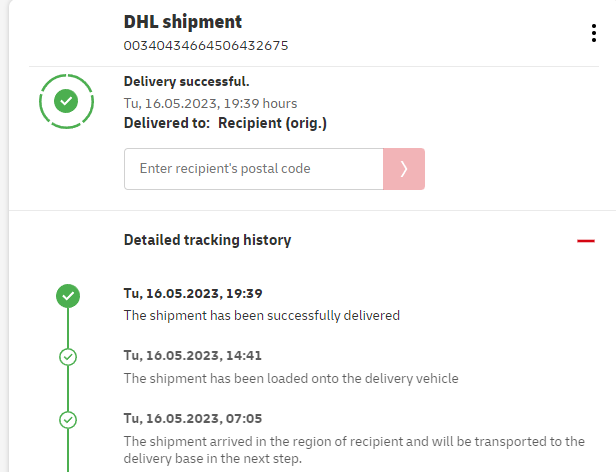Select the filled green check at 19:39
The width and height of the screenshot is (616, 472).
tap(68, 295)
